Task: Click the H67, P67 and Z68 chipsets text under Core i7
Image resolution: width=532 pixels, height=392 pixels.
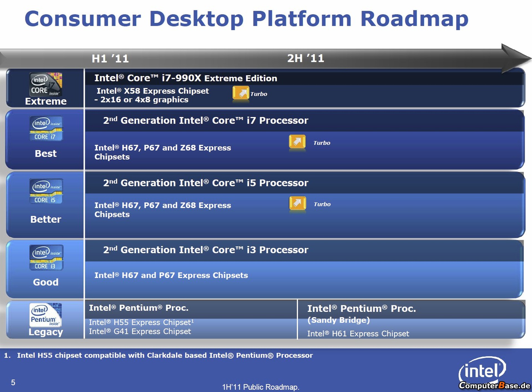Action: coord(163,152)
